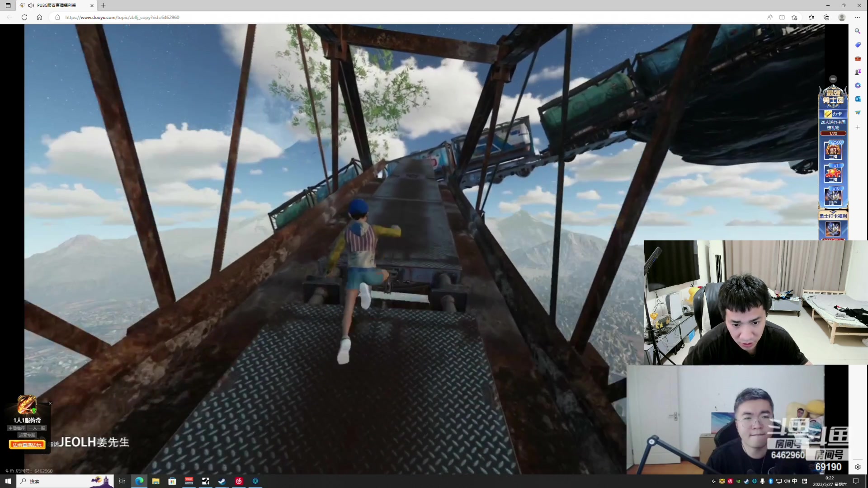
Task: Mute audio on the PUBG tab
Action: (31, 5)
